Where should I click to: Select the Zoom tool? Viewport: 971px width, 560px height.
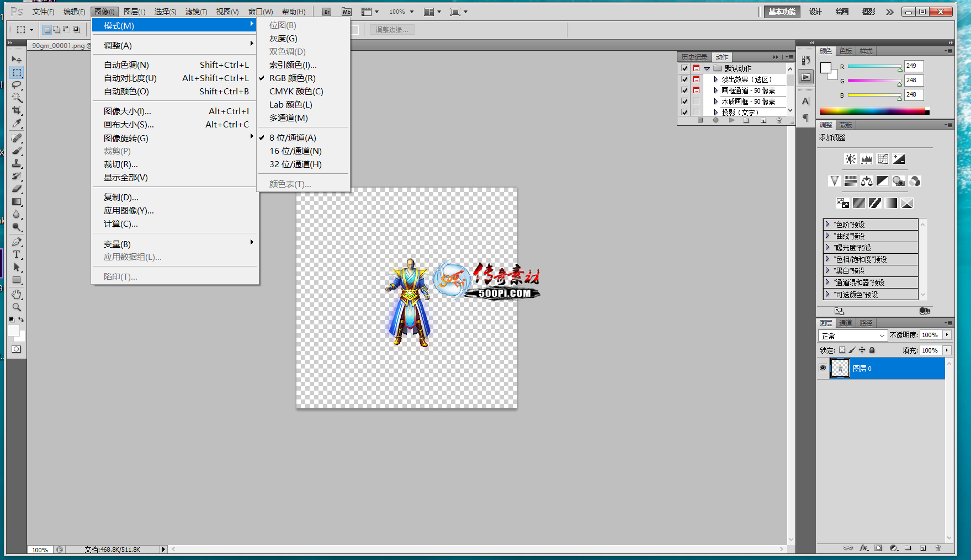point(17,307)
